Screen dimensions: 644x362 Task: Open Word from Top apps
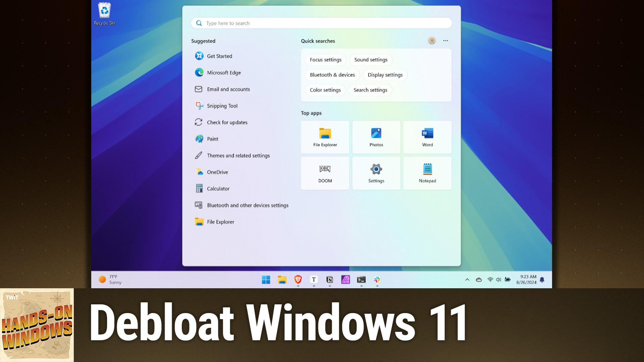tap(427, 137)
